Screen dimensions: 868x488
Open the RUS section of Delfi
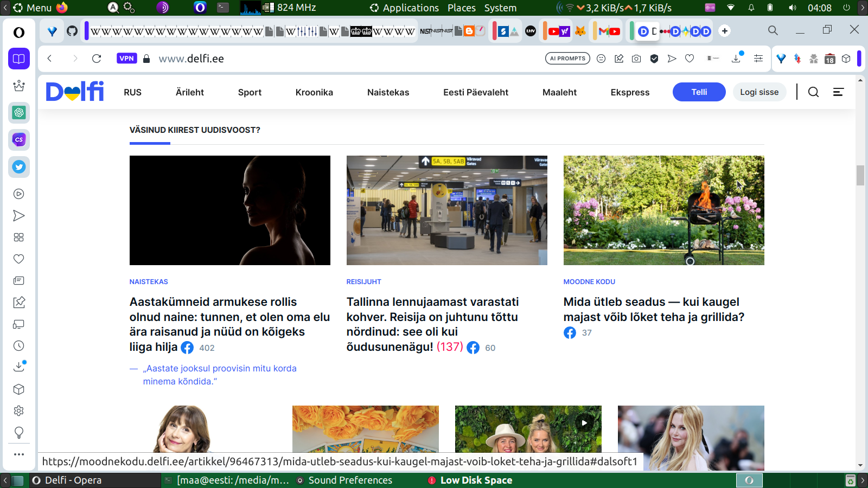132,92
